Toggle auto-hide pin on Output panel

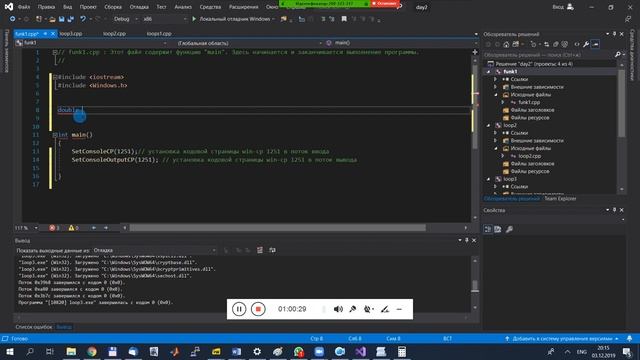click(x=467, y=240)
